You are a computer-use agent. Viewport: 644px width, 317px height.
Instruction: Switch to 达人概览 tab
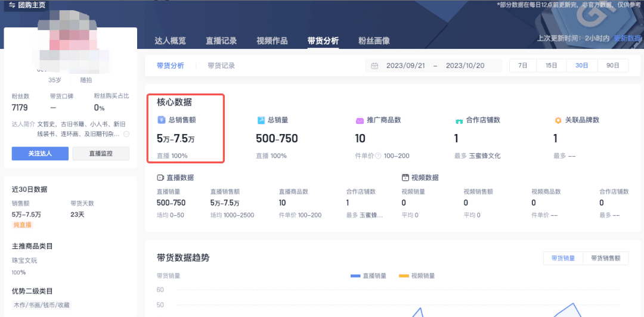click(x=170, y=41)
